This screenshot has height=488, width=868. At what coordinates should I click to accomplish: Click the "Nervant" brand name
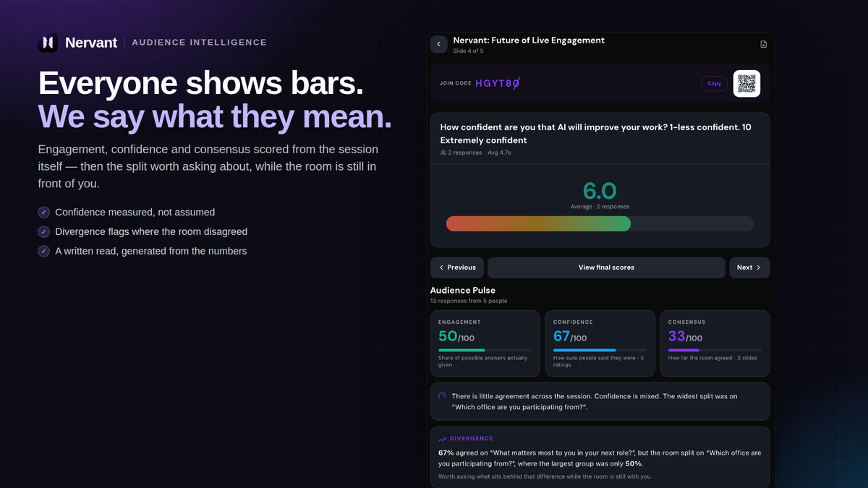click(x=91, y=43)
